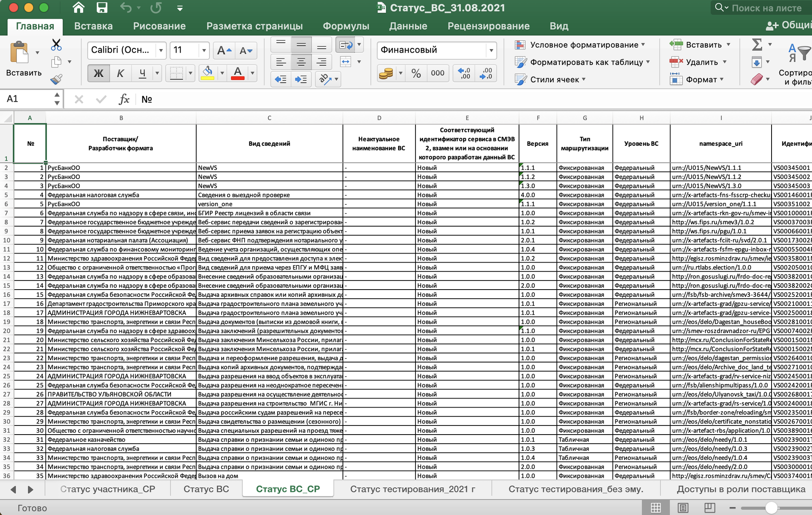Increase indent icon
Viewport: 812px width, 515px height.
[301, 79]
